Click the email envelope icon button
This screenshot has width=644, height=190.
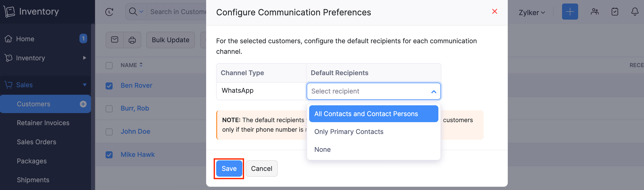[x=115, y=40]
